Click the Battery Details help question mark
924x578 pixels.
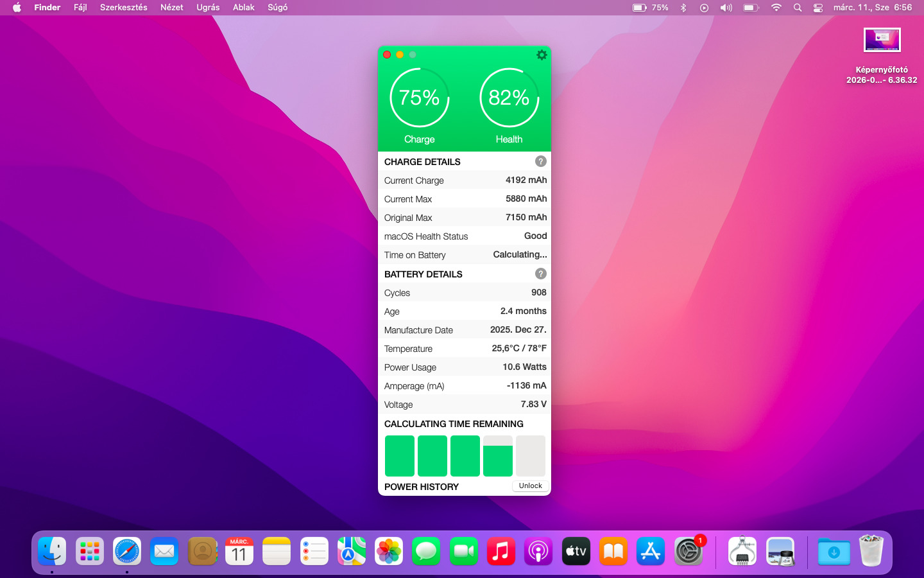point(541,274)
